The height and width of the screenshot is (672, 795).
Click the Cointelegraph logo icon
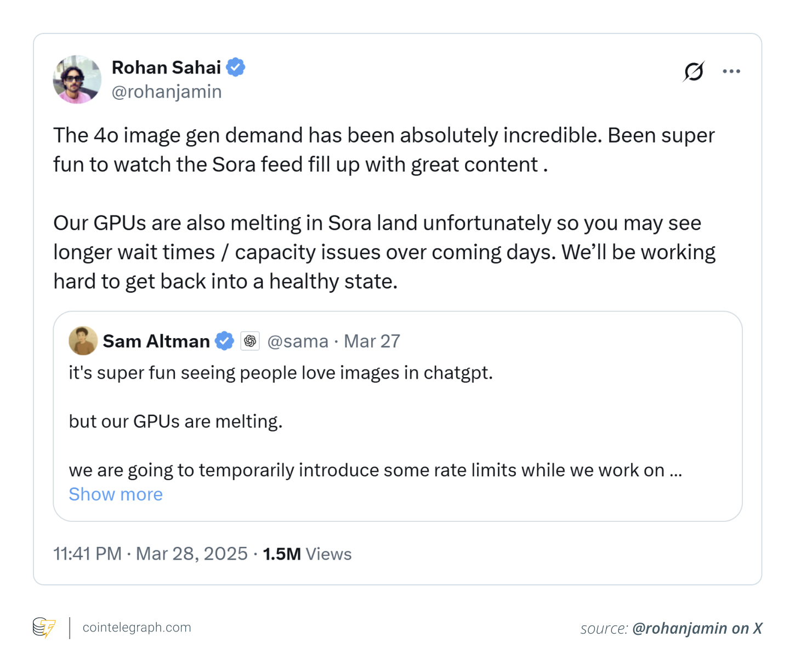click(44, 628)
